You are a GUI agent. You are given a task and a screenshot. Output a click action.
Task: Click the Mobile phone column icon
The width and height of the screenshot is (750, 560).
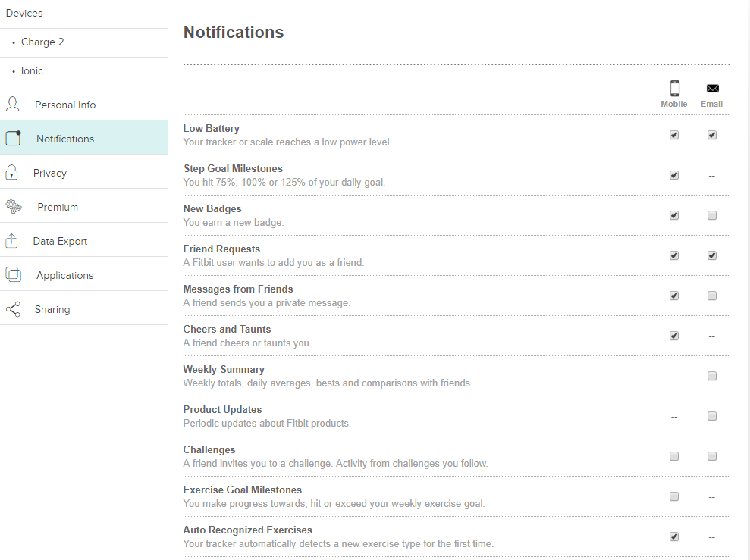pos(673,88)
